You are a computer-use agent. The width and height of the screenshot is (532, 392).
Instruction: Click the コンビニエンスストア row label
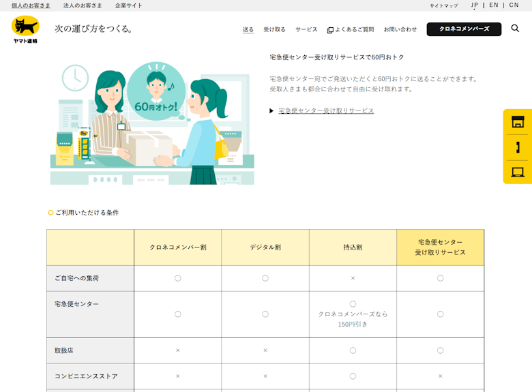[x=86, y=376]
